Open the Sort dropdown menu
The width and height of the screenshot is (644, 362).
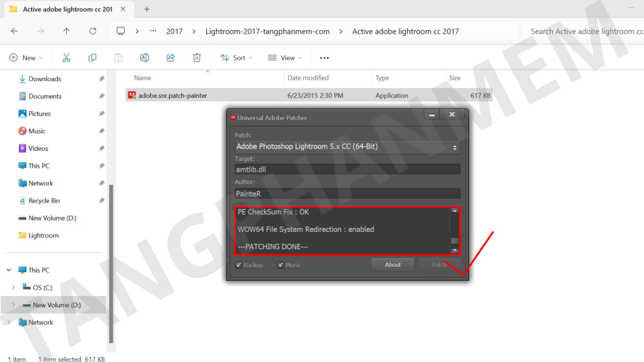[x=236, y=58]
